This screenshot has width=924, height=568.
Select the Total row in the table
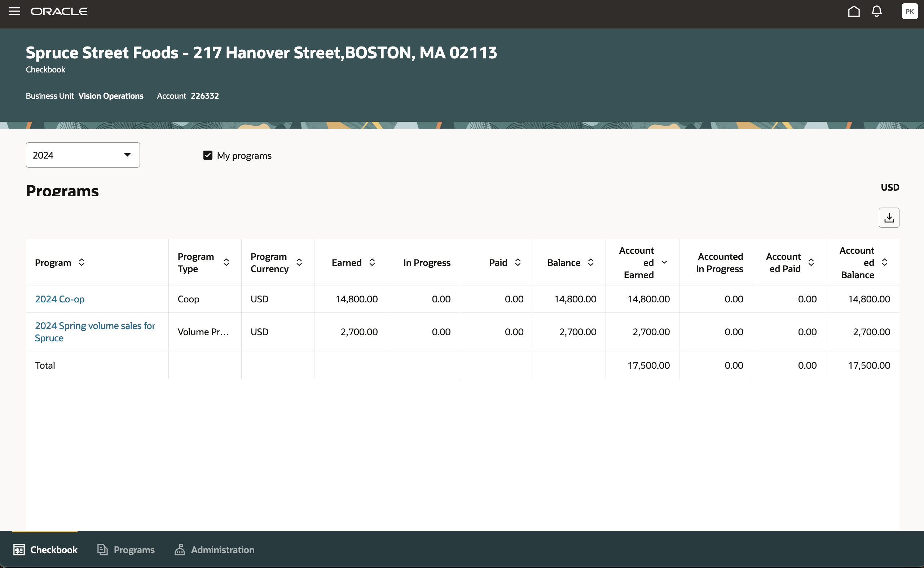pyautogui.click(x=45, y=365)
